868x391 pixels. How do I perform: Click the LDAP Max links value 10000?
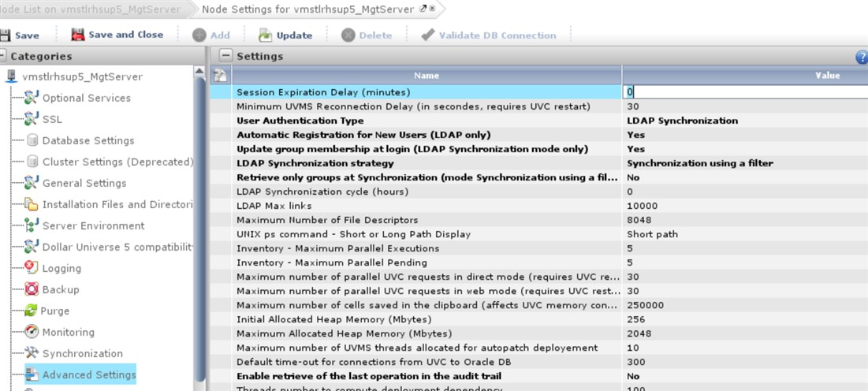pos(643,206)
